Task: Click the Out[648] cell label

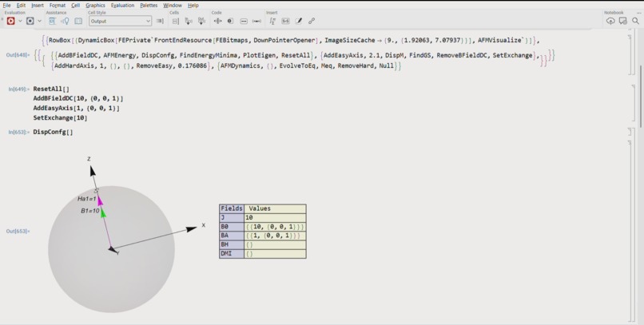Action: 18,55
